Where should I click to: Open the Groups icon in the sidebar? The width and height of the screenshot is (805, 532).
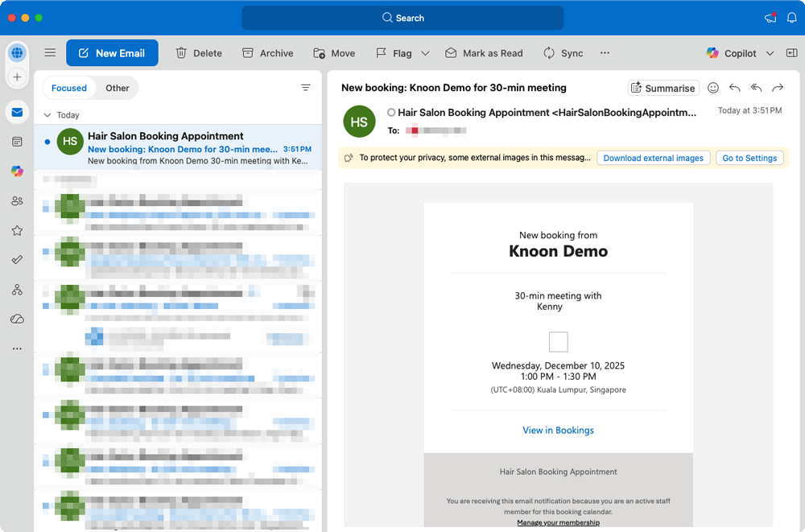tap(18, 200)
